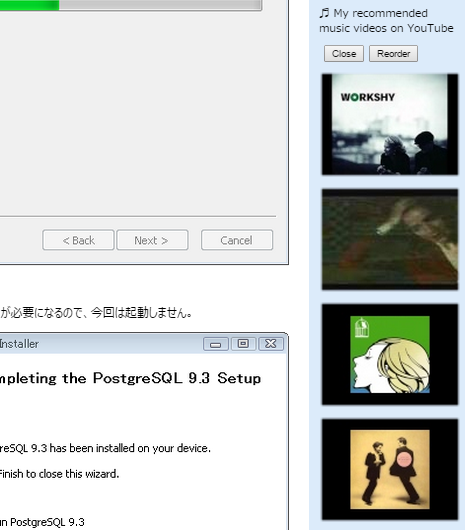Screen dimensions: 465x530
Task: Click the 'My recommended music videos on YouTube' heading
Action: point(386,21)
